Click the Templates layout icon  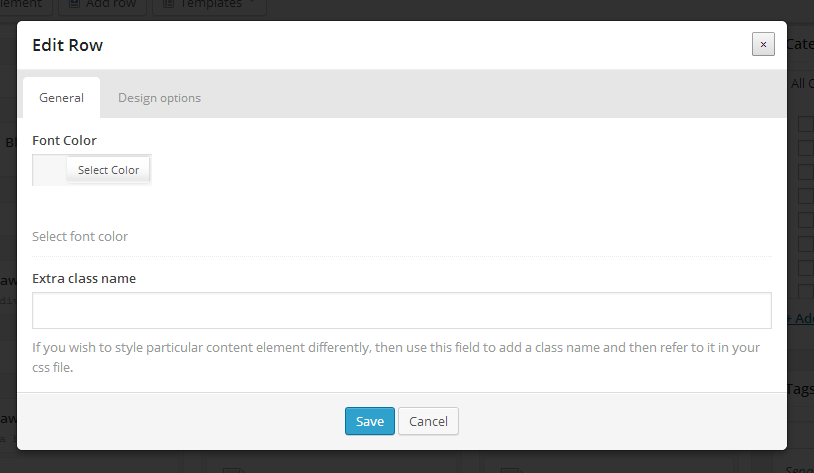[168, 4]
